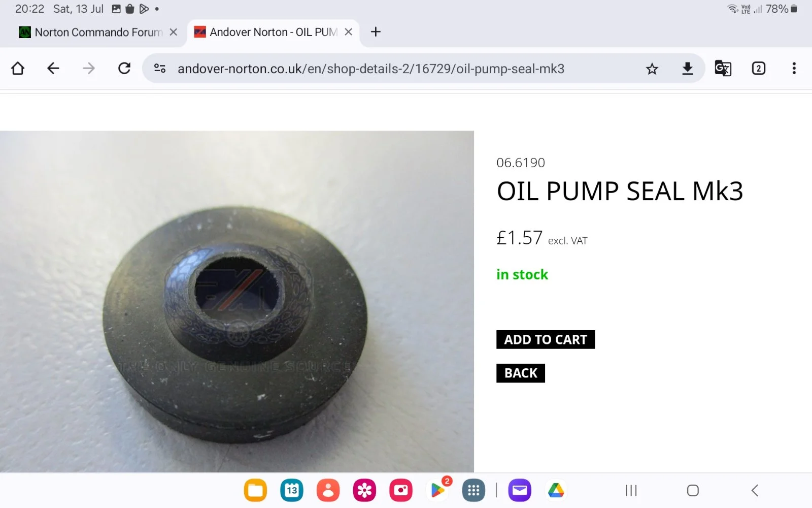Click the ADD TO CART button
812x508 pixels.
(x=546, y=339)
